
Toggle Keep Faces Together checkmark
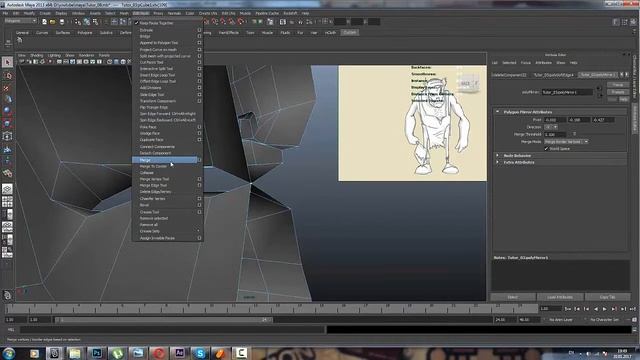[x=137, y=23]
